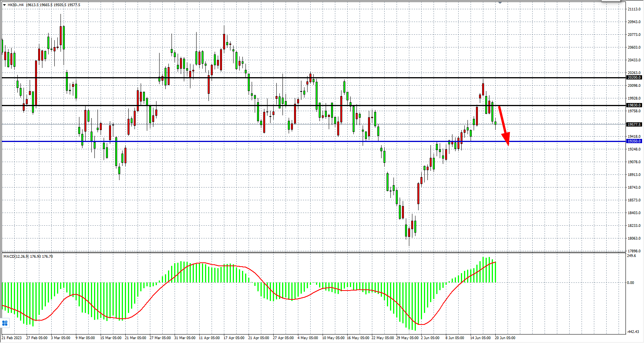Select the red downward arrow drawing
644x343 pixels.
[x=504, y=125]
